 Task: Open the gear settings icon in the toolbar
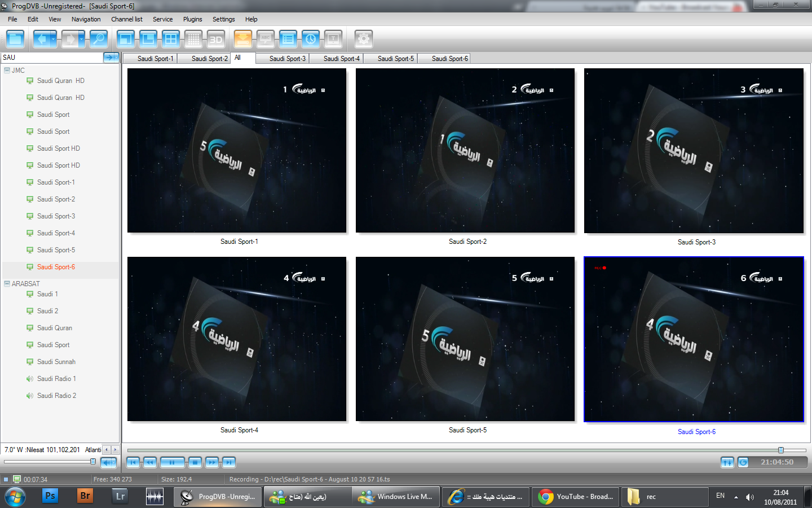[x=364, y=39]
